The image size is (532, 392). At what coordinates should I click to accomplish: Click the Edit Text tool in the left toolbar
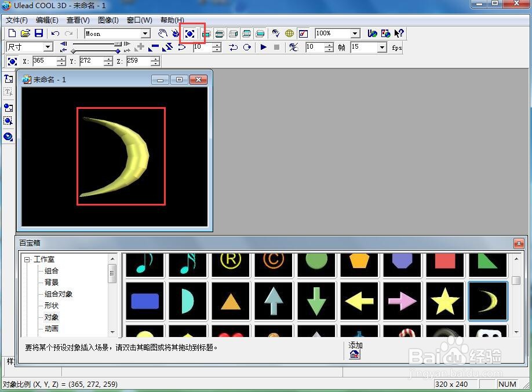point(8,91)
